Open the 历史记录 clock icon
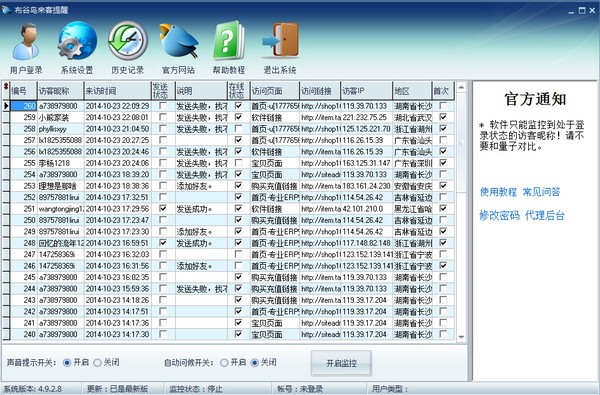 [x=128, y=41]
